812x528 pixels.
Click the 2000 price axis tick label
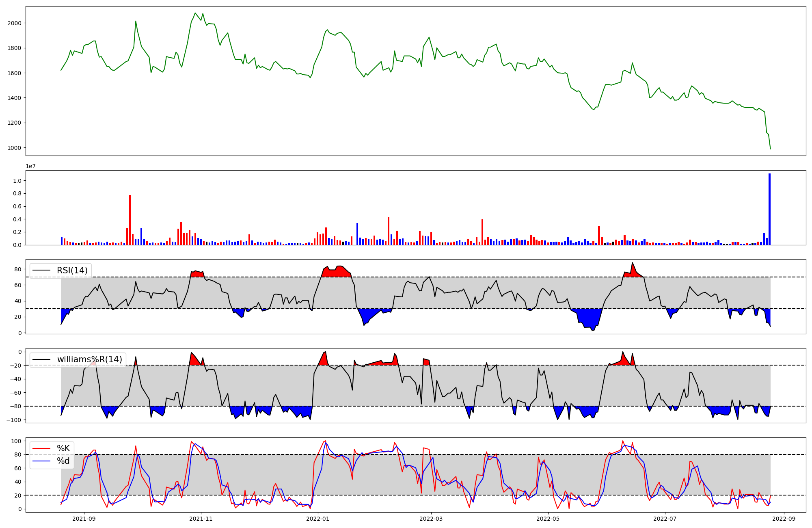click(x=14, y=23)
